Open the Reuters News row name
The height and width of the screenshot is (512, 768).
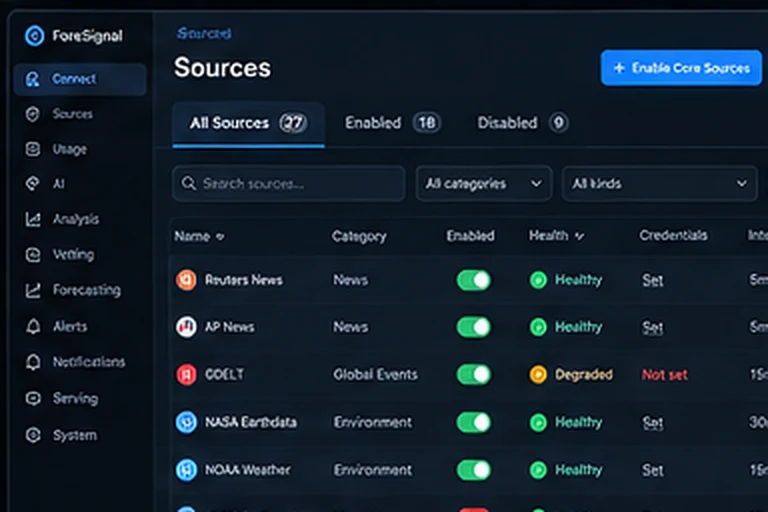click(243, 280)
